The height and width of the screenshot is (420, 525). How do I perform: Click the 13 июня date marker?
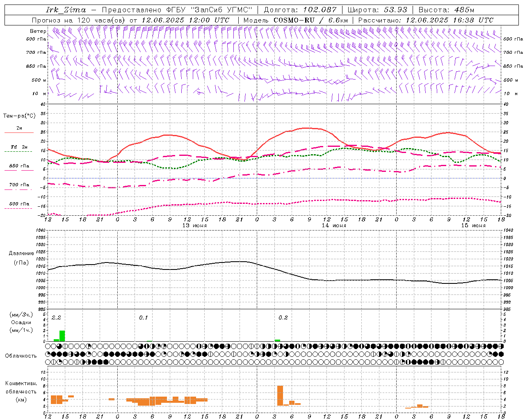click(x=194, y=226)
